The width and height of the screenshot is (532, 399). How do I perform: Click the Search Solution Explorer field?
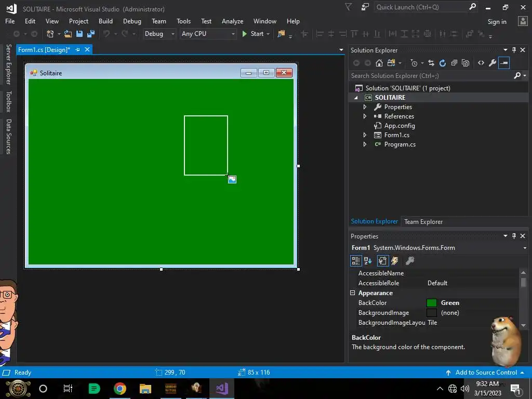[x=431, y=76]
